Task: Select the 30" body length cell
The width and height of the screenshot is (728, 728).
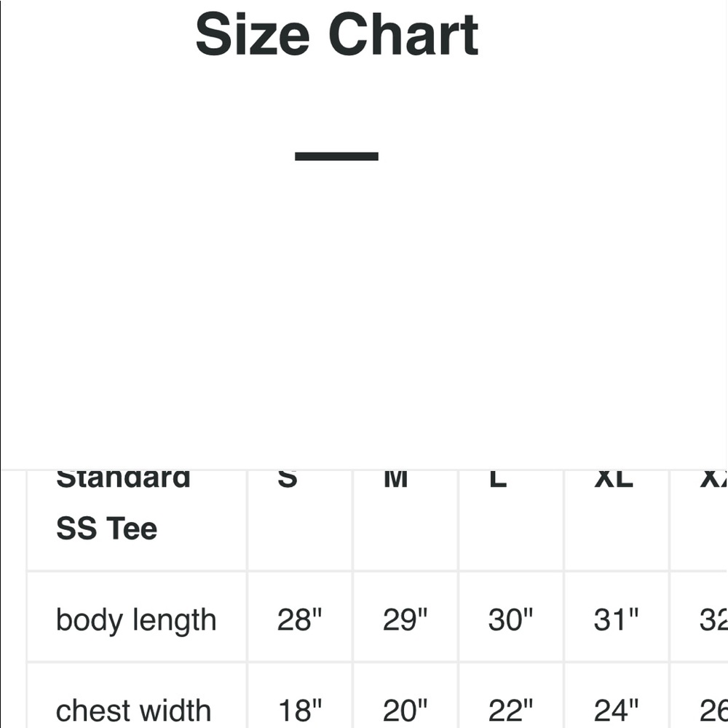Action: (x=511, y=617)
